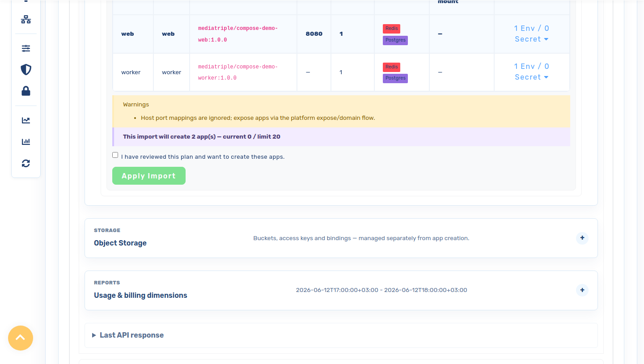Click the sync refresh sidebar icon
644x364 pixels.
click(26, 163)
